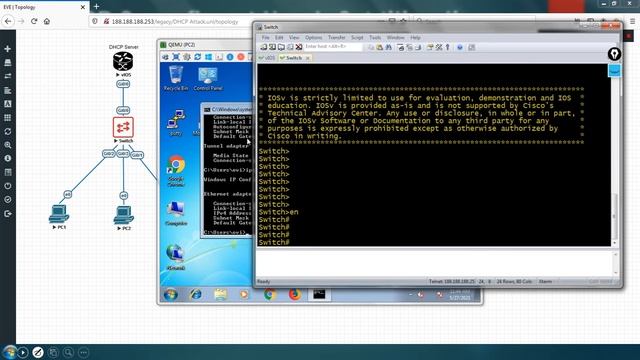Open the Configured objects text icon in EVE sidebar
Viewport: 640px width, 360px height.
click(x=7, y=104)
